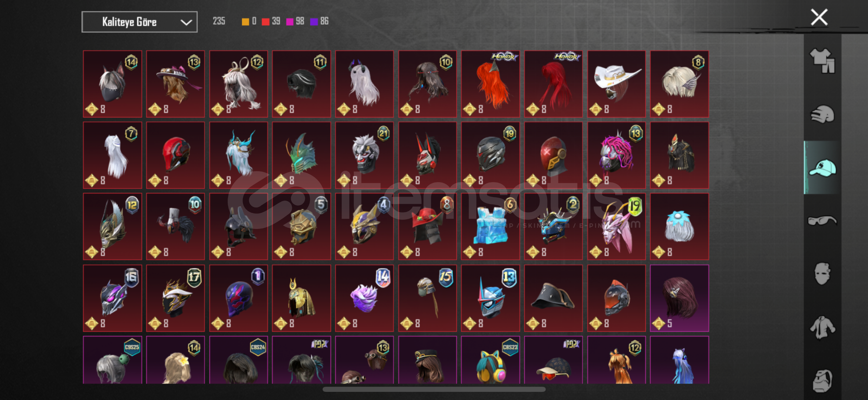The width and height of the screenshot is (868, 400).
Task: Close the inventory with the X icon
Action: point(819,17)
